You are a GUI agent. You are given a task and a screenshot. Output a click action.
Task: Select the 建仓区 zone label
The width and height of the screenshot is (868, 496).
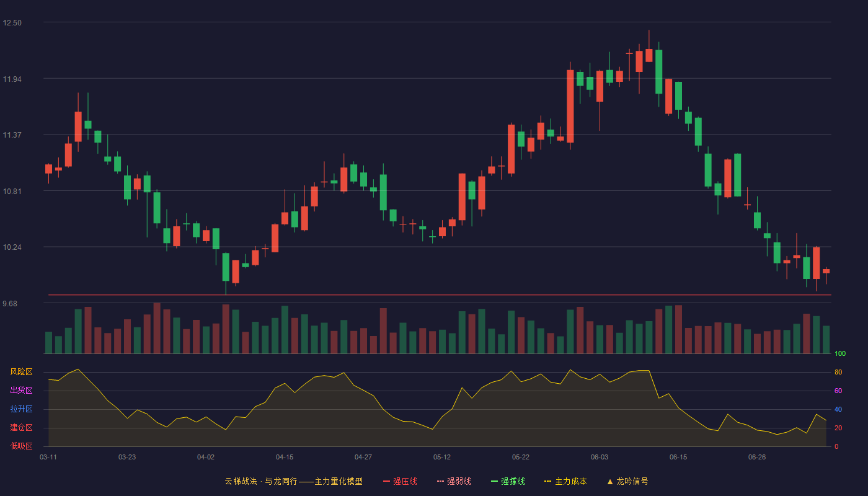(21, 428)
